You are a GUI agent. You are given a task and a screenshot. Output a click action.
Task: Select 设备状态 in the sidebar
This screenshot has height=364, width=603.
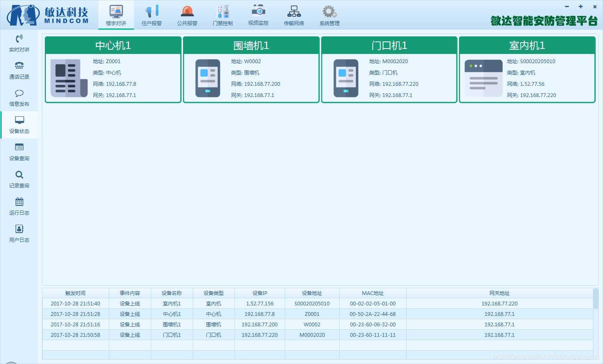point(19,125)
